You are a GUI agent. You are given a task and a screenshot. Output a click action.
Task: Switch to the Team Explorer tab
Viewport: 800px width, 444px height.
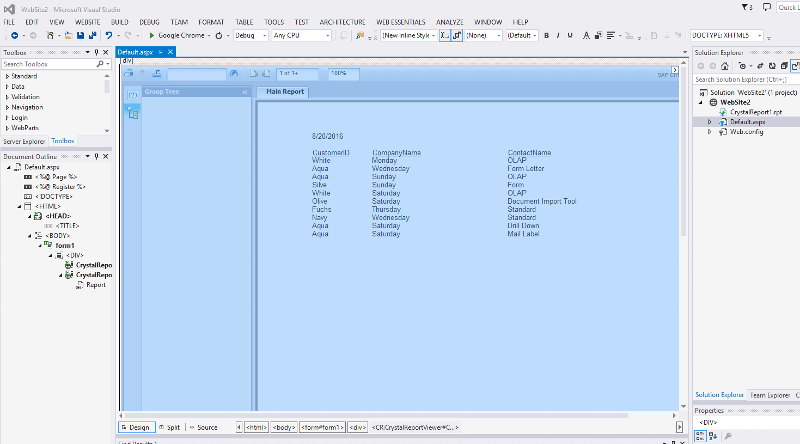tap(769, 395)
